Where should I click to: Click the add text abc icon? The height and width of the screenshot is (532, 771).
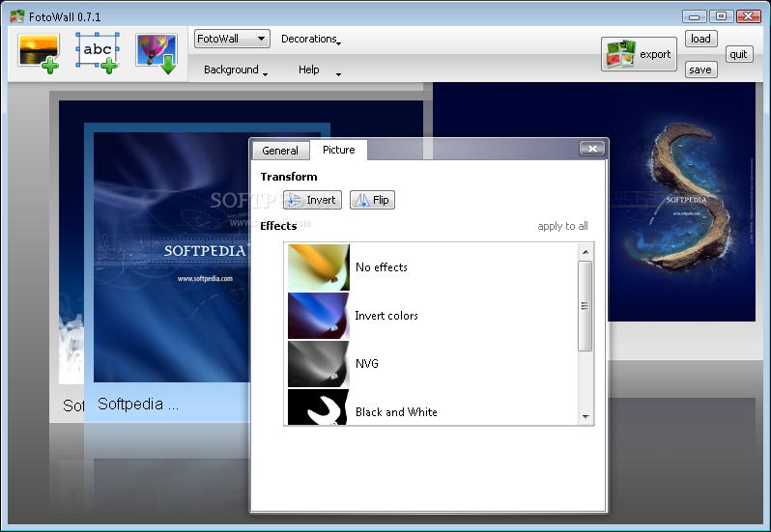98,53
